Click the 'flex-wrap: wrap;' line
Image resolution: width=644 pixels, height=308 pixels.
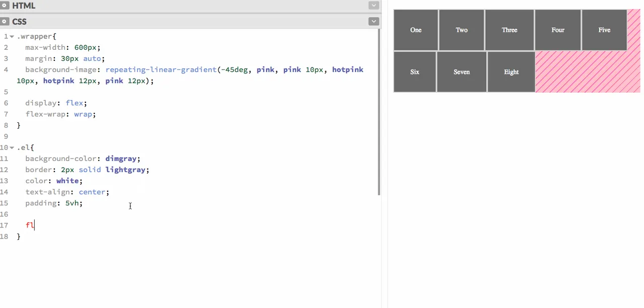point(61,114)
